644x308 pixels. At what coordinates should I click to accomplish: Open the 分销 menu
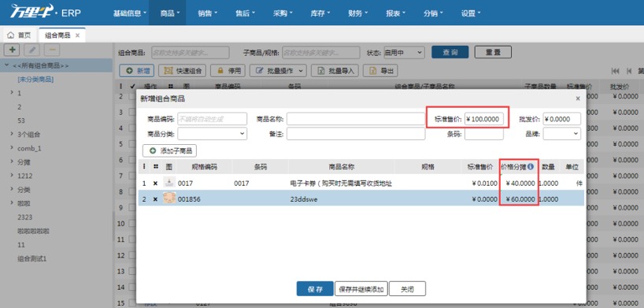433,13
